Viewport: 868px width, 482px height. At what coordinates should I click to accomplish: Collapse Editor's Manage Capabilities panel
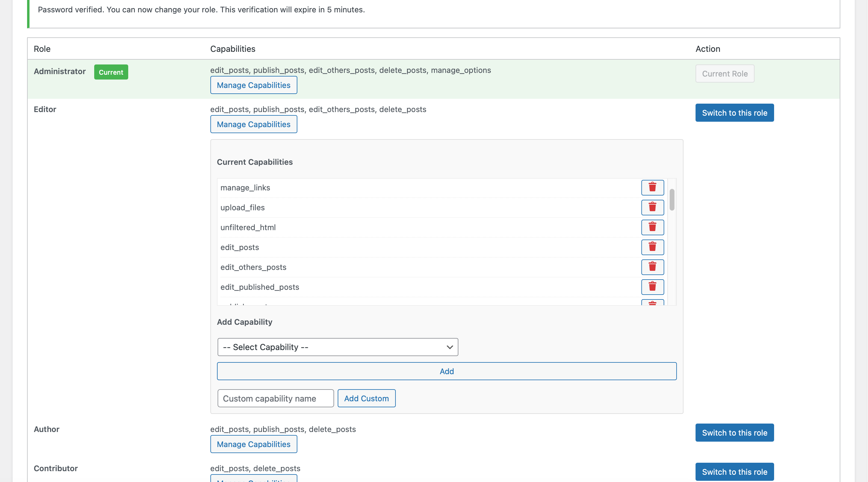coord(253,124)
